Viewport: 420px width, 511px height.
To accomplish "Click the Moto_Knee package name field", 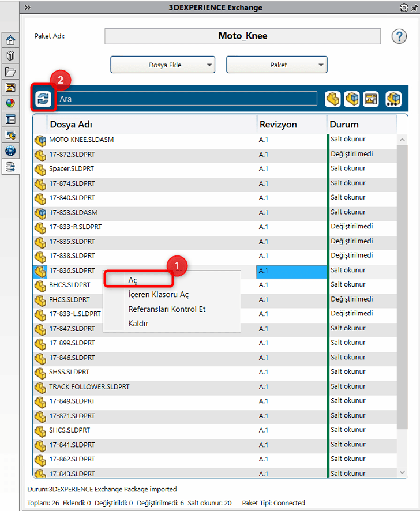I will click(243, 36).
